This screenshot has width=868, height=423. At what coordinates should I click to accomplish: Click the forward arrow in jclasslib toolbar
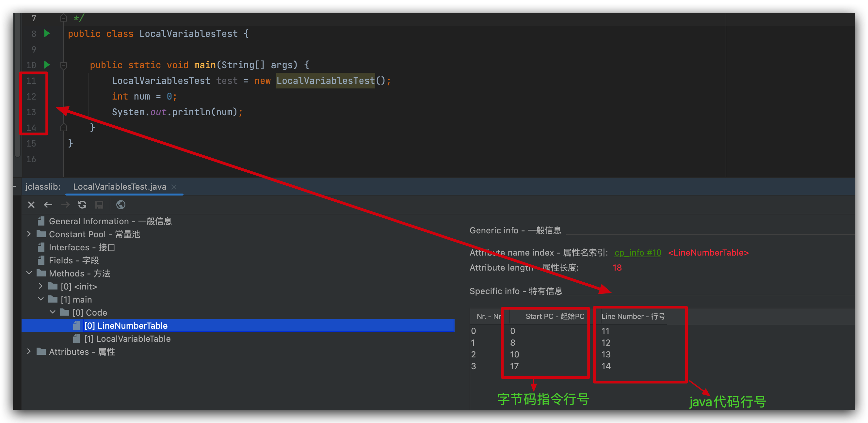point(65,204)
